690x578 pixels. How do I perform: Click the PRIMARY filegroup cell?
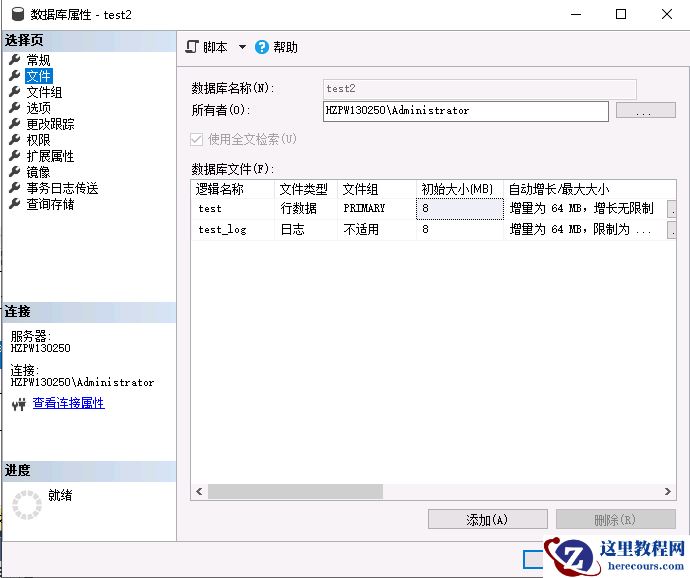pyautogui.click(x=377, y=209)
